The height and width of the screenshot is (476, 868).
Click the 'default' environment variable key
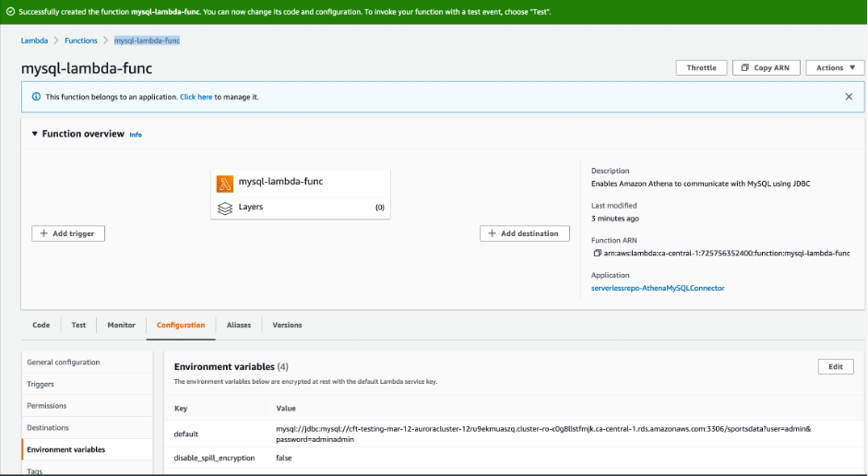[186, 434]
